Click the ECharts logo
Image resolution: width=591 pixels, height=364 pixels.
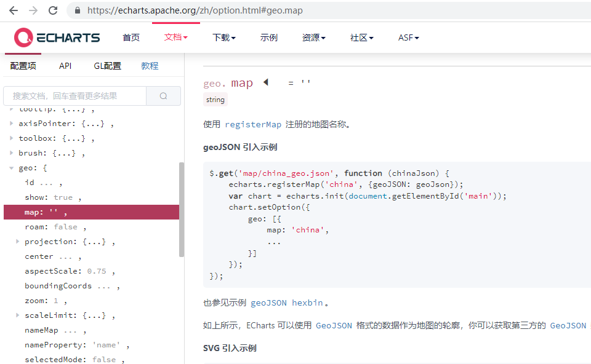click(57, 38)
